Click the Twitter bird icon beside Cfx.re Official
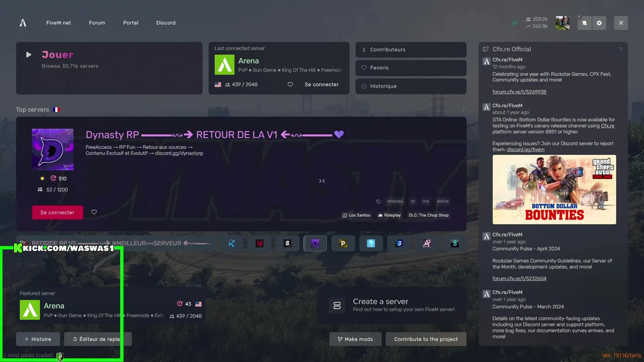 pyautogui.click(x=486, y=49)
